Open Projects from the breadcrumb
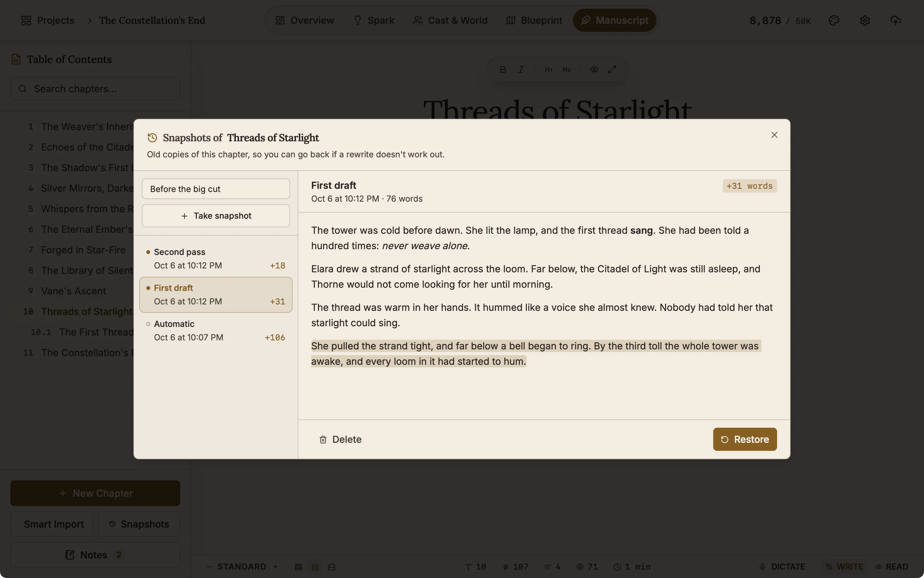Screen dimensions: 924x578 click(x=48, y=20)
